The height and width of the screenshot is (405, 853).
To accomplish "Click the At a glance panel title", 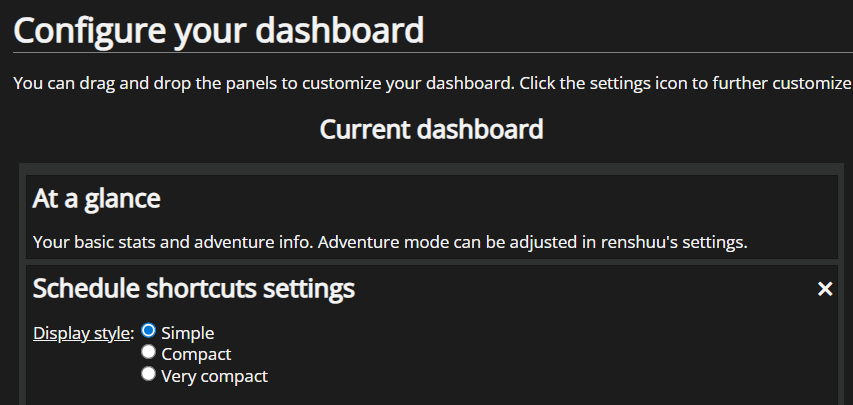I will [97, 198].
